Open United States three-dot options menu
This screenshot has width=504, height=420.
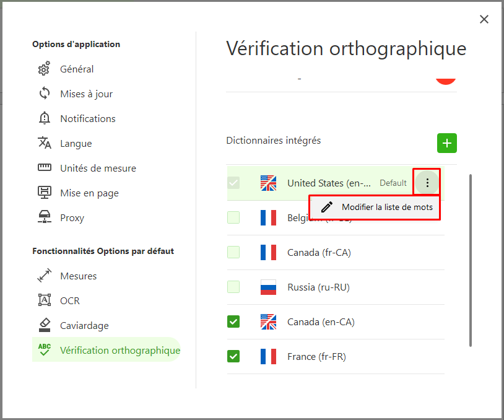[427, 183]
